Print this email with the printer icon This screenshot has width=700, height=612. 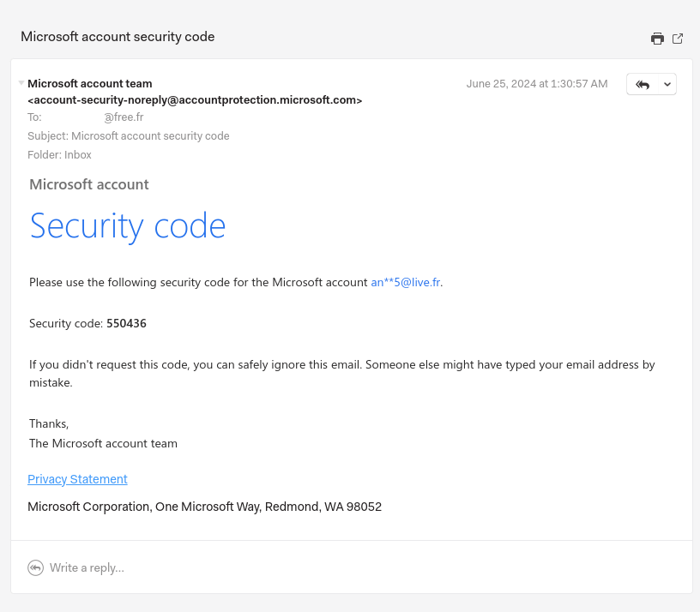coord(657,39)
